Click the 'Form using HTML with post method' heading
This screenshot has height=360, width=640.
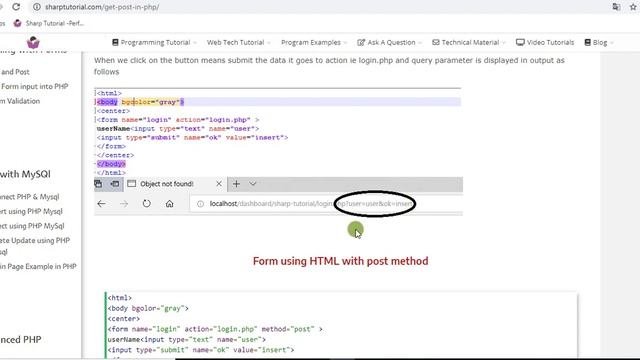[340, 261]
